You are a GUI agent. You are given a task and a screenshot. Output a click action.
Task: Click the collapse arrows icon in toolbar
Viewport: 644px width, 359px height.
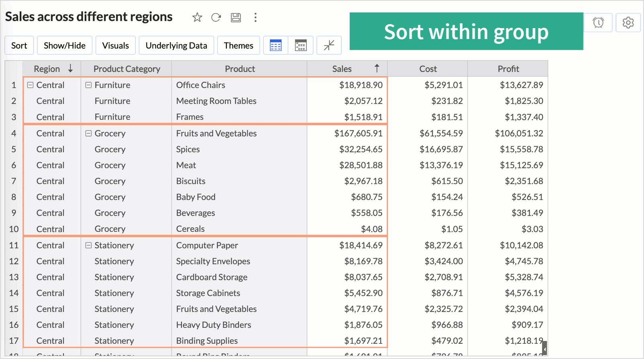pos(329,45)
